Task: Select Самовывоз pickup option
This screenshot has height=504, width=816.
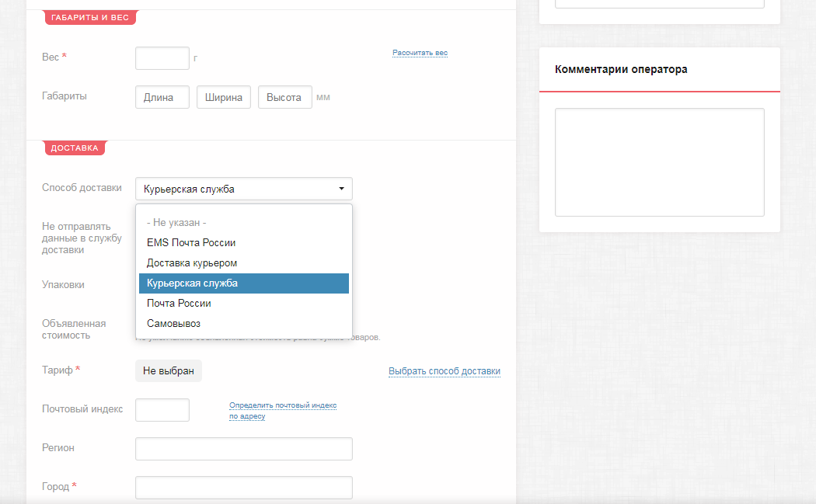Action: (x=243, y=324)
